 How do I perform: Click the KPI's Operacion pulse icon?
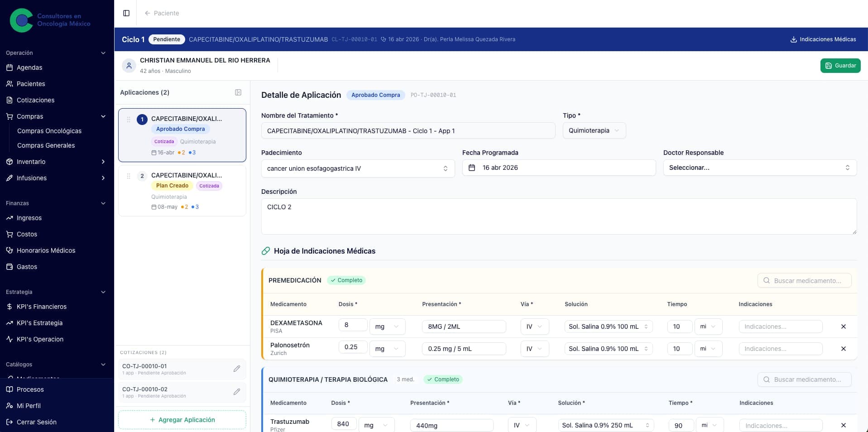10,339
